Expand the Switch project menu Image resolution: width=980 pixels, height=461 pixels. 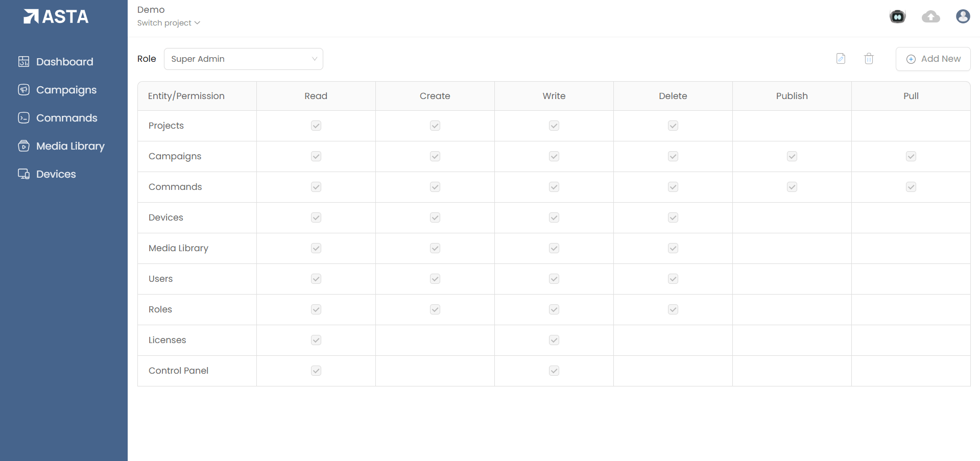click(169, 23)
